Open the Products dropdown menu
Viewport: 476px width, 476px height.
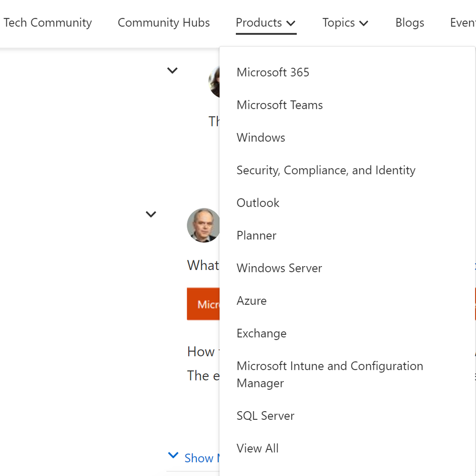pos(266,23)
